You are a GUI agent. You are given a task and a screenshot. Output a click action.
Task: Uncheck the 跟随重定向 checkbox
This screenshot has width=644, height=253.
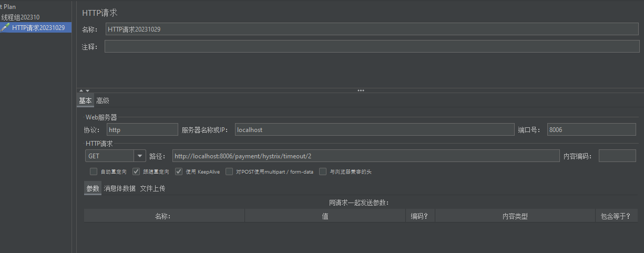coord(136,171)
